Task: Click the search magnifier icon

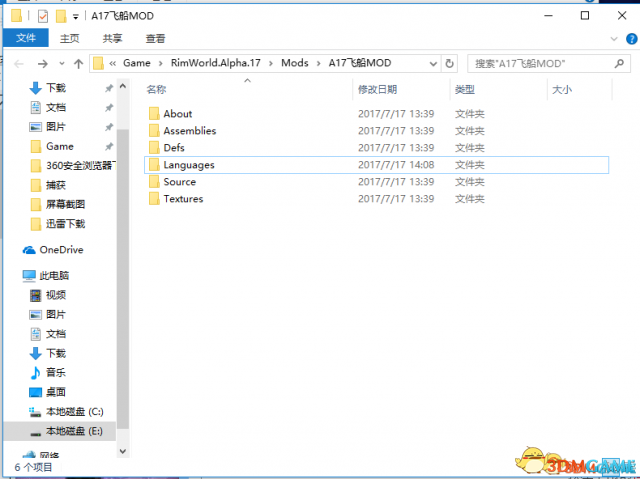Action: [x=619, y=63]
